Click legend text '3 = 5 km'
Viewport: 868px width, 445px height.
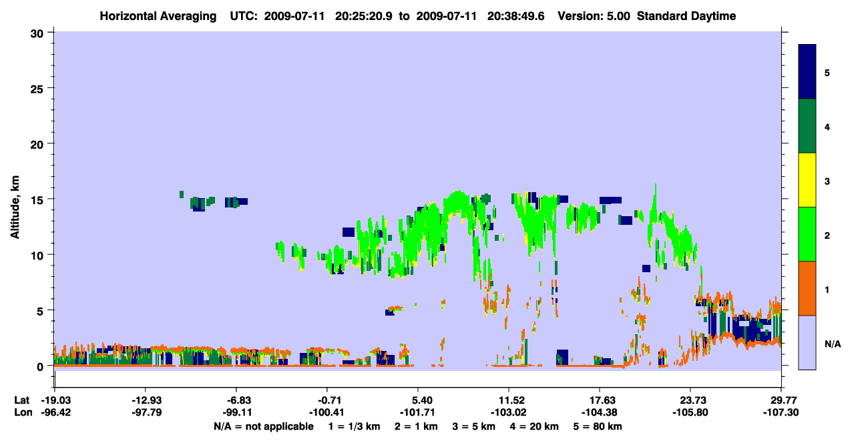(x=474, y=426)
